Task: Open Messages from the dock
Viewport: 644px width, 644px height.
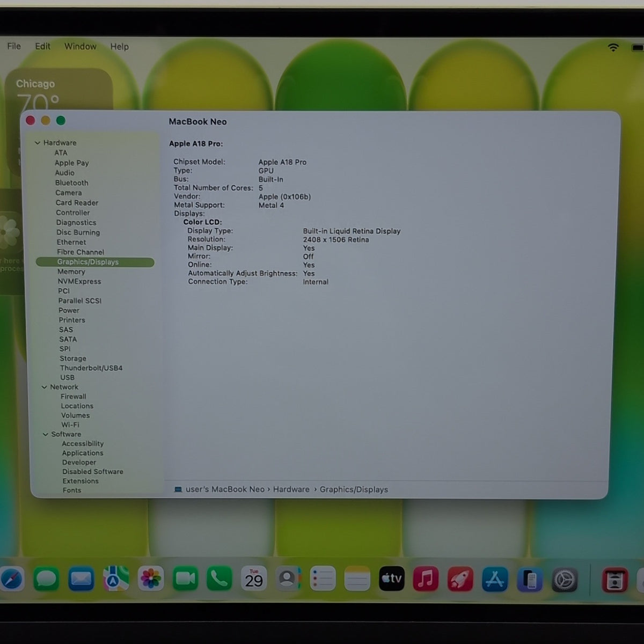Action: click(x=46, y=579)
